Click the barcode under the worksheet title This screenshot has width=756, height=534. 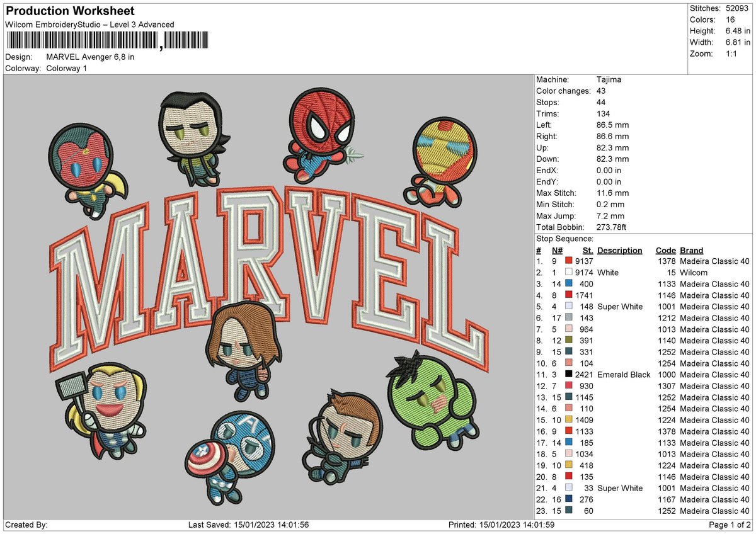coord(106,42)
